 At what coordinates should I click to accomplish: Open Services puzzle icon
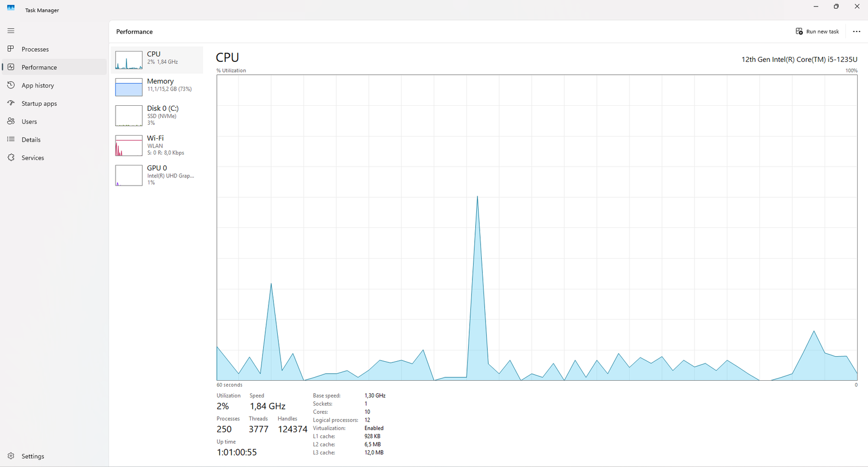tap(11, 158)
